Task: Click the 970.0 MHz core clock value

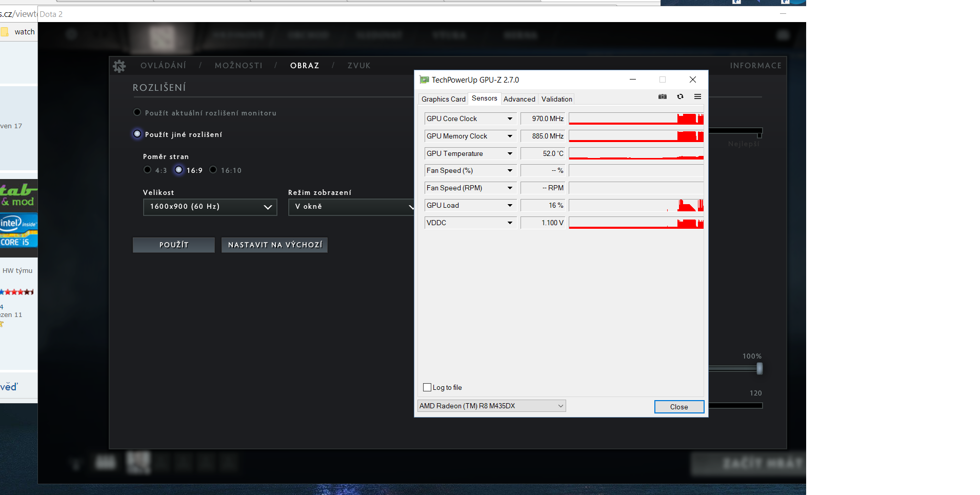Action: coord(543,118)
